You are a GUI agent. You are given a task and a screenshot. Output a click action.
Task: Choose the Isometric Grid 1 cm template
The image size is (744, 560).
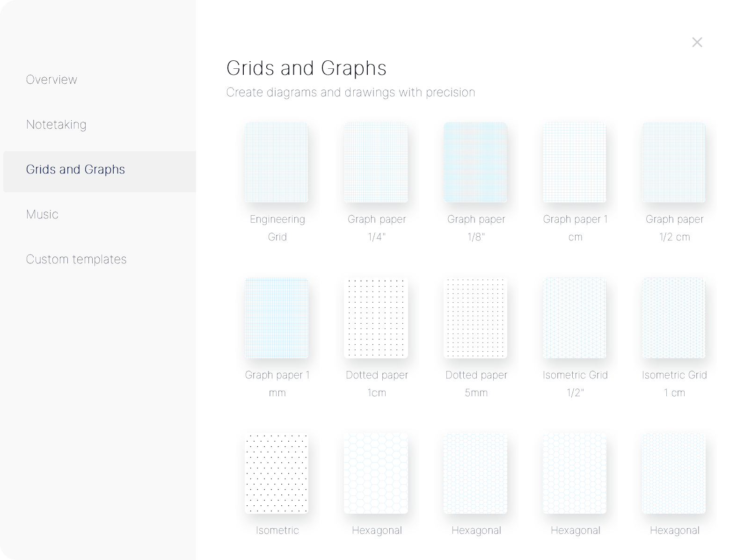[674, 318]
